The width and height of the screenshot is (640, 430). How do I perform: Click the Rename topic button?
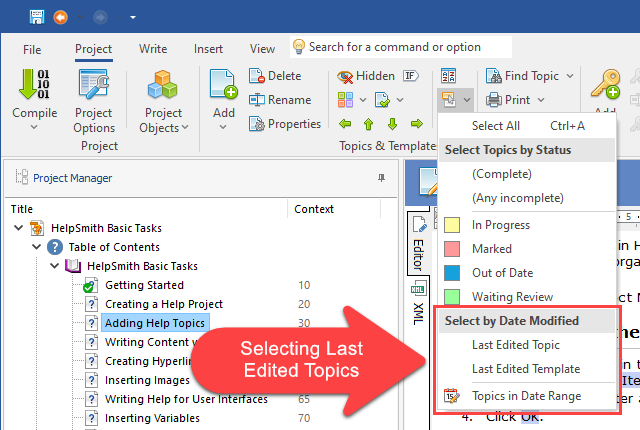point(280,100)
